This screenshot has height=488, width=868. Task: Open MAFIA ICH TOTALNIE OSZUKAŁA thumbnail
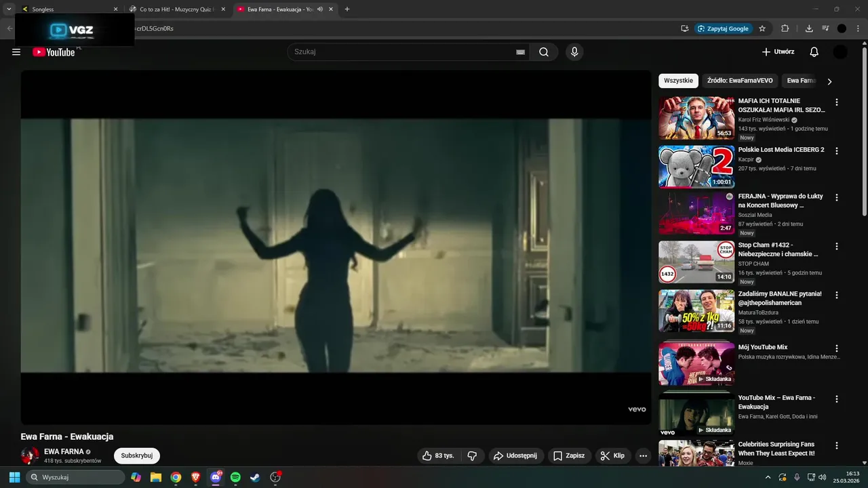[696, 118]
